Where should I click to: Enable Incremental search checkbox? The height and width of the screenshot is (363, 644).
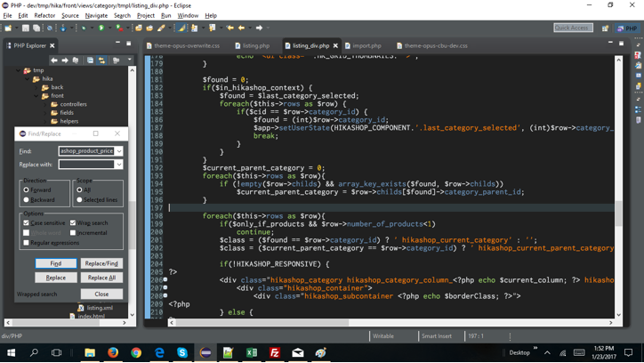73,233
